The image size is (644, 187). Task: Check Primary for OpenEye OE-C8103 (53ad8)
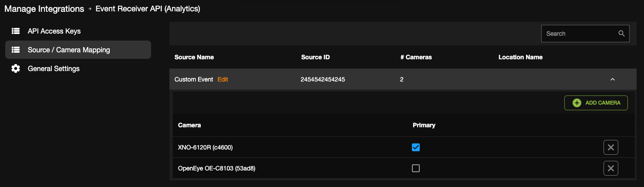416,168
